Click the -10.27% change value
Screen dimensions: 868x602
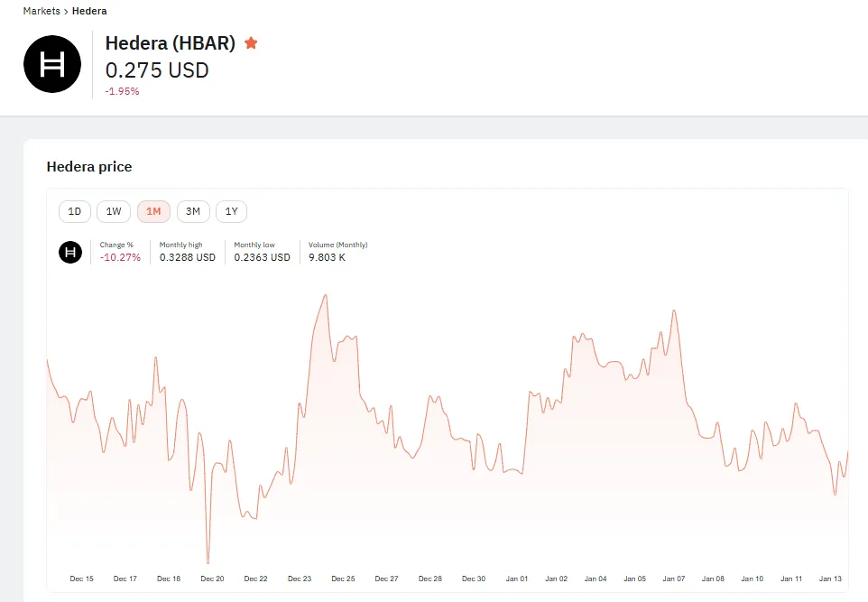[x=120, y=257]
